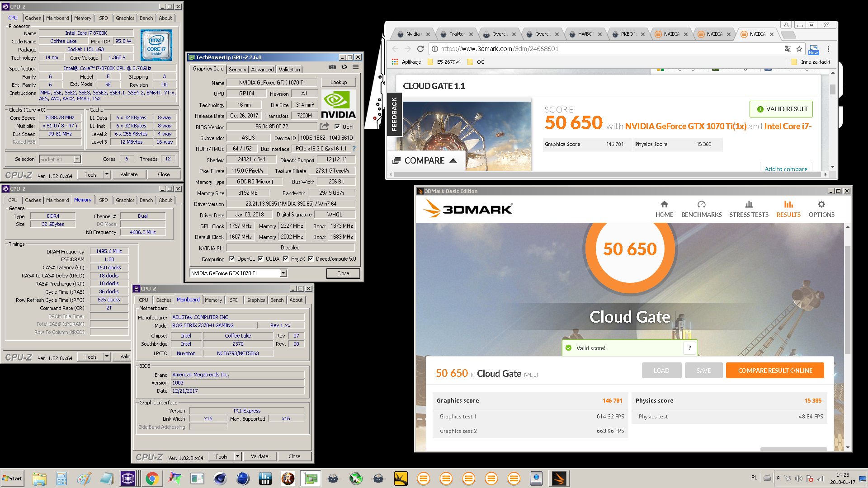Open Chrome three-dot menu
Screen dimensions: 868x488
click(828, 49)
